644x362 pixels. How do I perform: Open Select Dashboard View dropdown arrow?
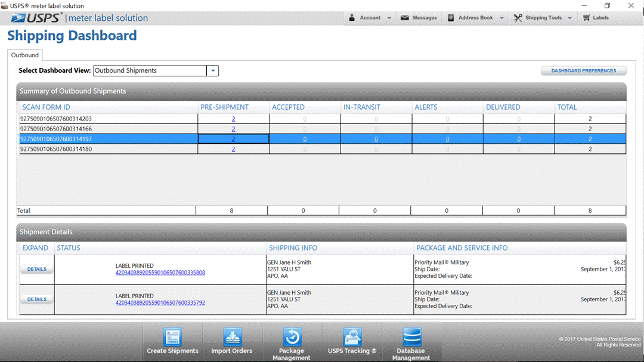click(x=213, y=71)
